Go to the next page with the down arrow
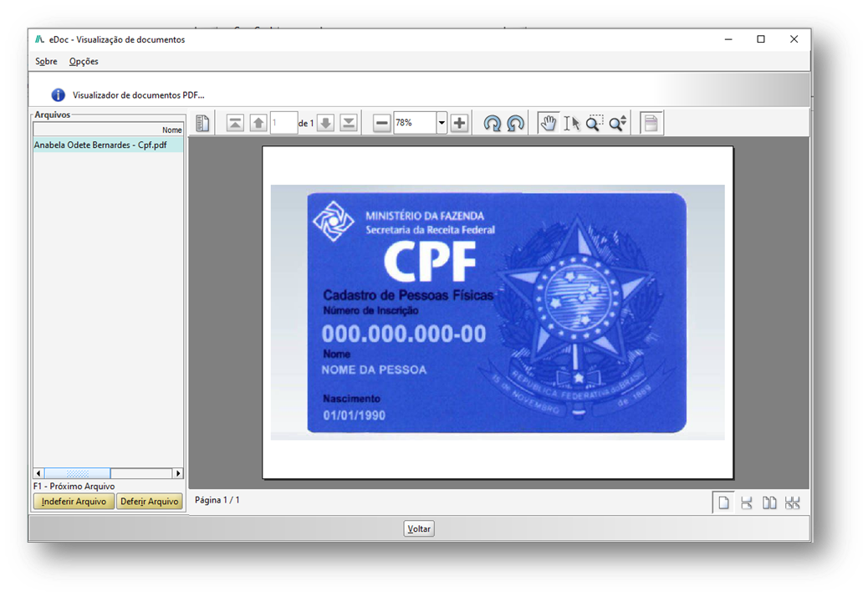Screen dimensions: 868x597 (x=325, y=123)
